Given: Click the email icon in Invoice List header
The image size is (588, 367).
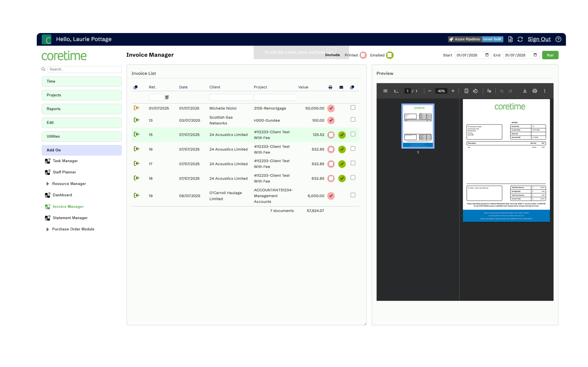Looking at the screenshot, I should 341,87.
